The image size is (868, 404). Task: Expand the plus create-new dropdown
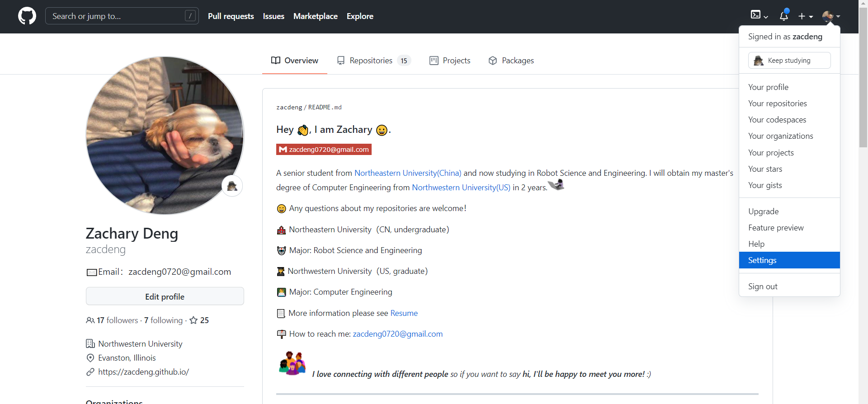click(805, 16)
